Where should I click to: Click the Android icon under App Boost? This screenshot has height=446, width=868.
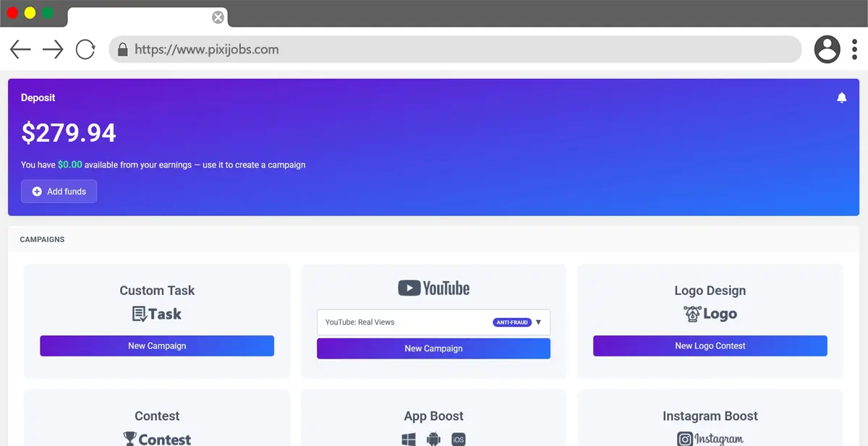(433, 439)
